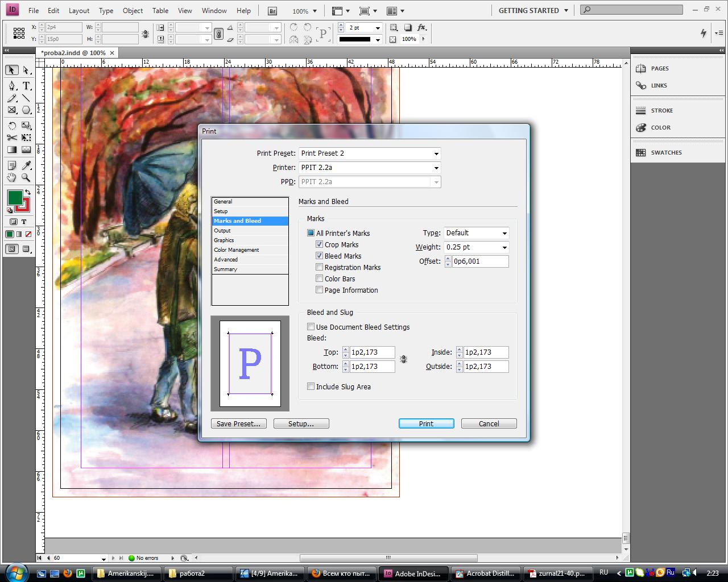Switch to Acrobat Distiller taskbar button

pos(486,573)
